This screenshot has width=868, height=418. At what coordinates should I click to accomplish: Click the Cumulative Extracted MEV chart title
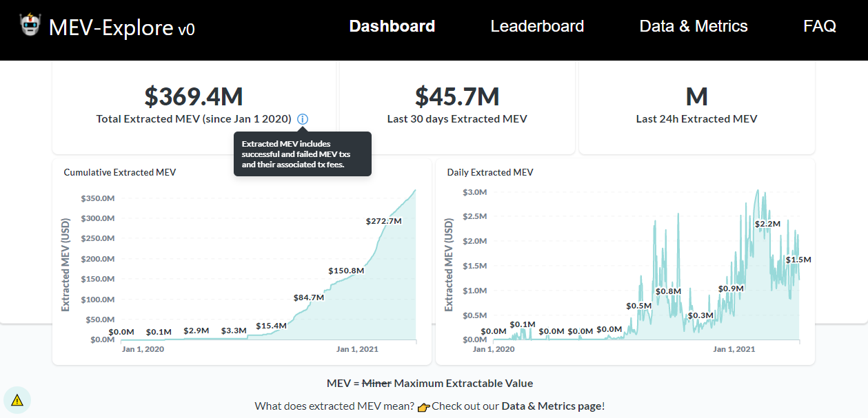coord(120,172)
